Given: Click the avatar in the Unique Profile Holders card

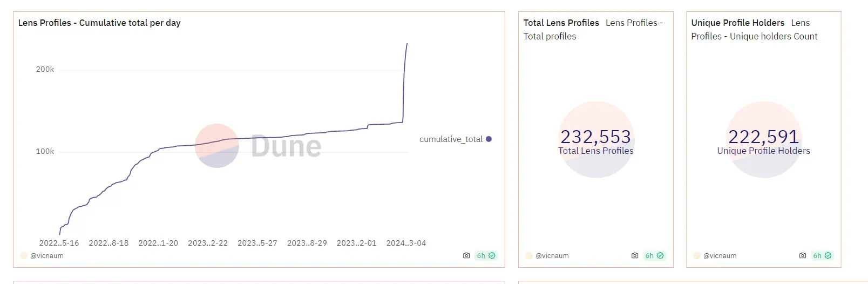Looking at the screenshot, I should [x=697, y=256].
